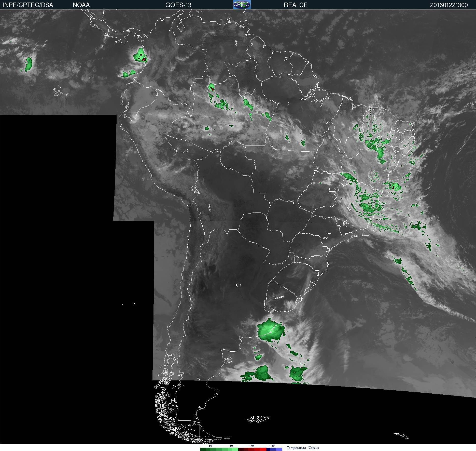
Task: Click the bright red legend swatch
Action: point(263,449)
